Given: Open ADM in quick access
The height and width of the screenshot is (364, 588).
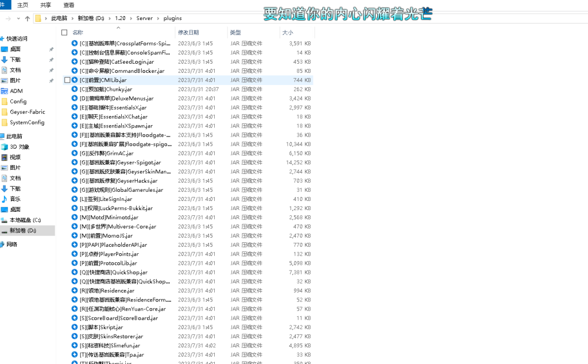Looking at the screenshot, I should coord(16,91).
